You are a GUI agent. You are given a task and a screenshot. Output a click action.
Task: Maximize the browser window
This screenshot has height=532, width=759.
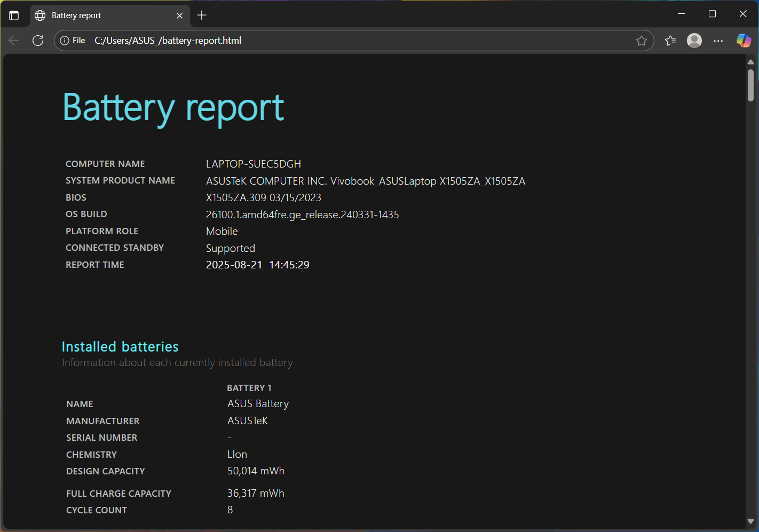712,14
